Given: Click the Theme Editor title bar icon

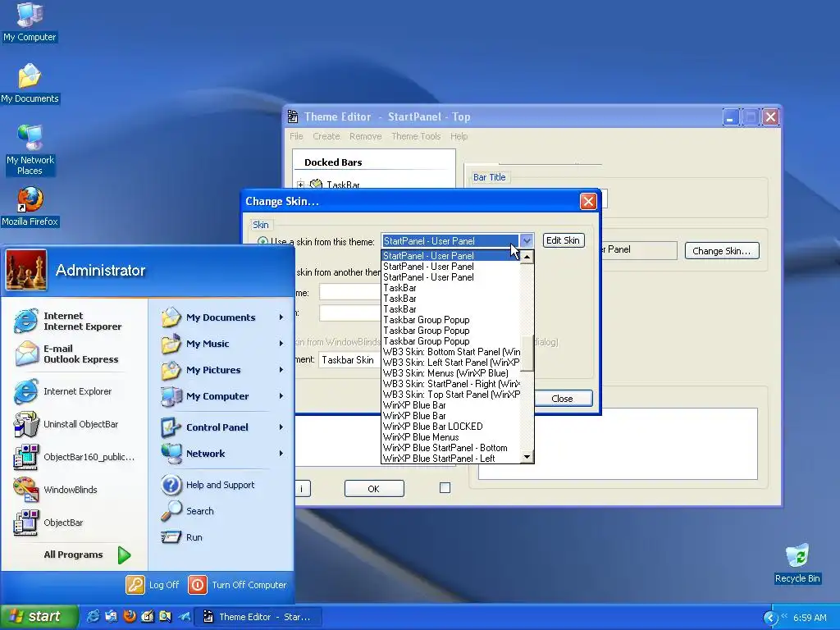Looking at the screenshot, I should (x=293, y=116).
